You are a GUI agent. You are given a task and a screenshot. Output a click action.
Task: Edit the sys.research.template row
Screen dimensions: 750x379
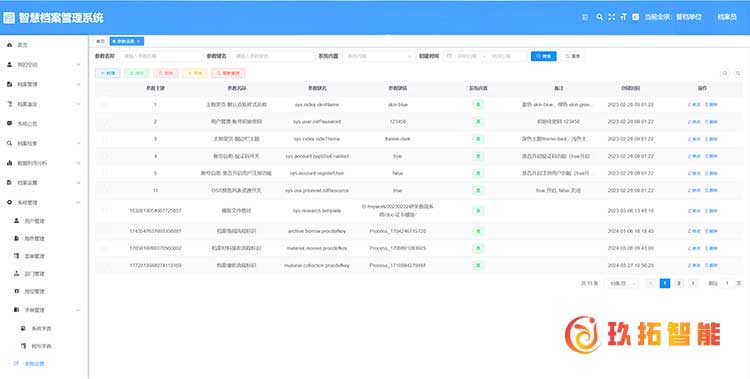[694, 211]
